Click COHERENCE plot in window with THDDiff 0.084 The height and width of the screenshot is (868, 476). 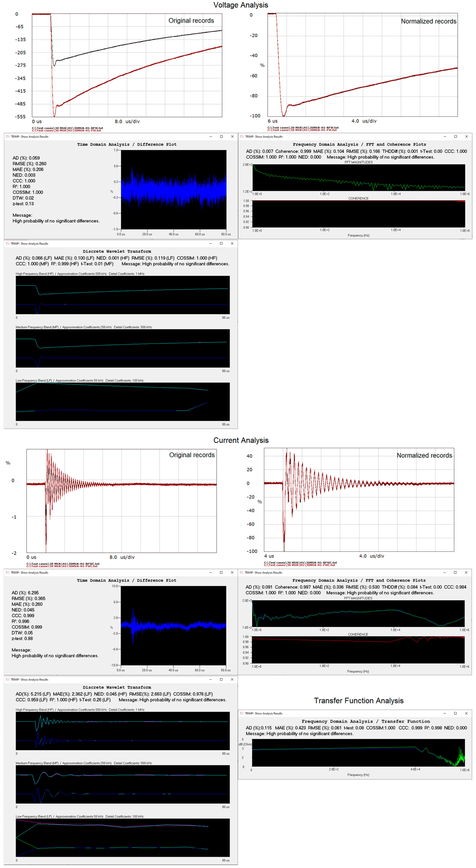coord(358,650)
